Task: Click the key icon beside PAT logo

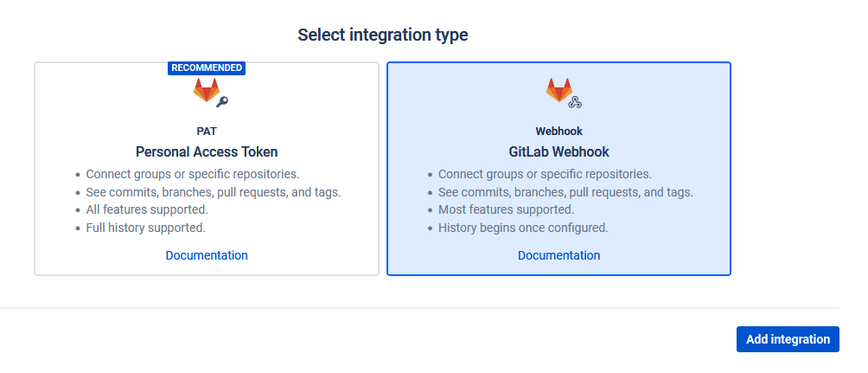Action: [222, 101]
